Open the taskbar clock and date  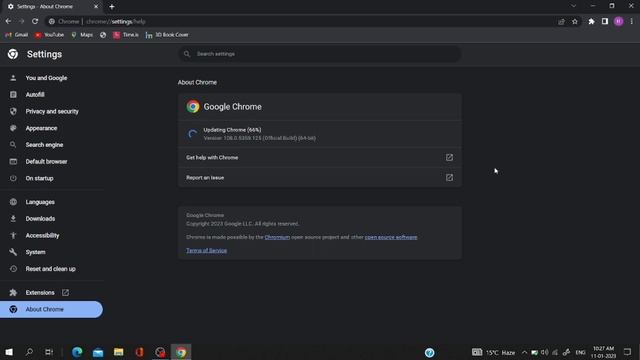click(x=603, y=352)
